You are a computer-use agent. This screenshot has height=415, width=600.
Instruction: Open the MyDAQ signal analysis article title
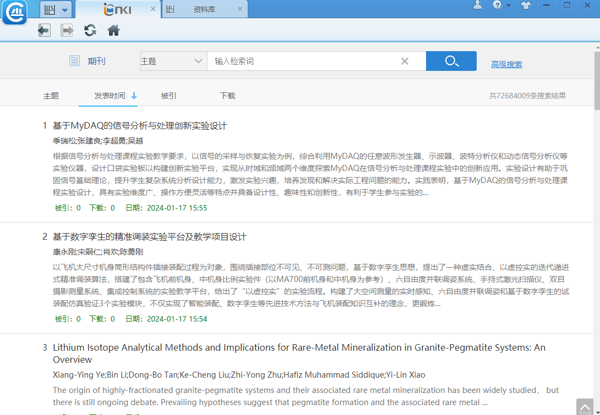pos(140,126)
